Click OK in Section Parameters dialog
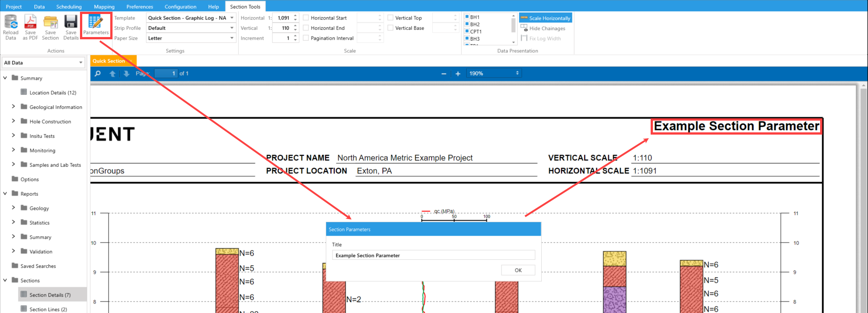The width and height of the screenshot is (868, 313). (x=518, y=270)
